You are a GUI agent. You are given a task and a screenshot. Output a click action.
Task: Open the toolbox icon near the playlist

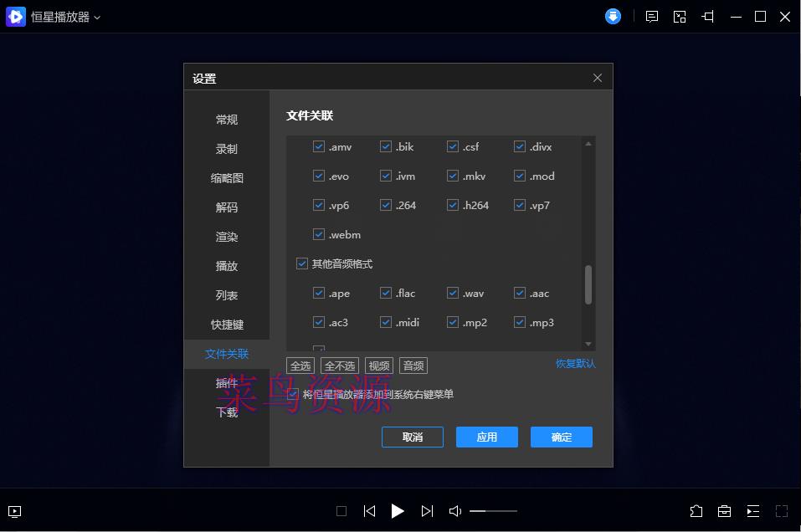click(724, 511)
